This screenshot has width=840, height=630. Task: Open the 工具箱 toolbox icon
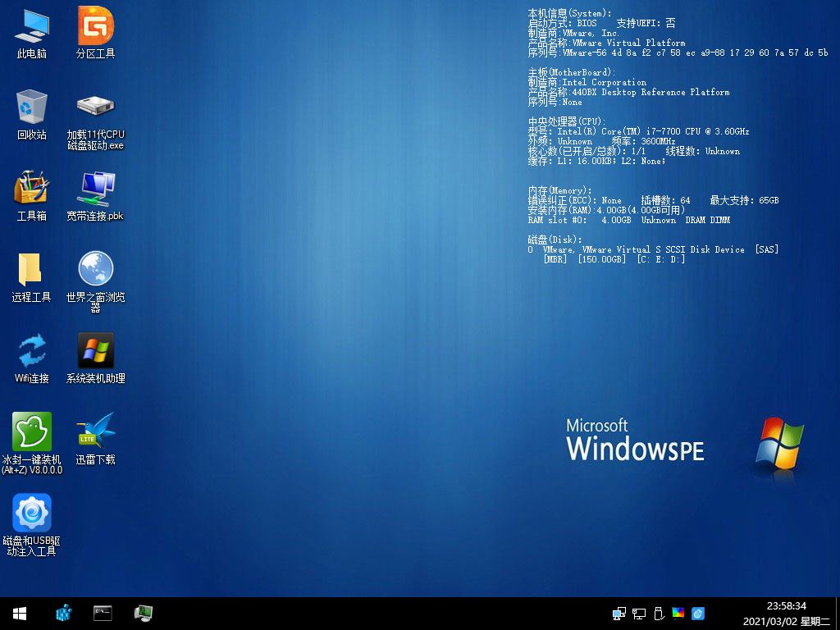click(32, 195)
